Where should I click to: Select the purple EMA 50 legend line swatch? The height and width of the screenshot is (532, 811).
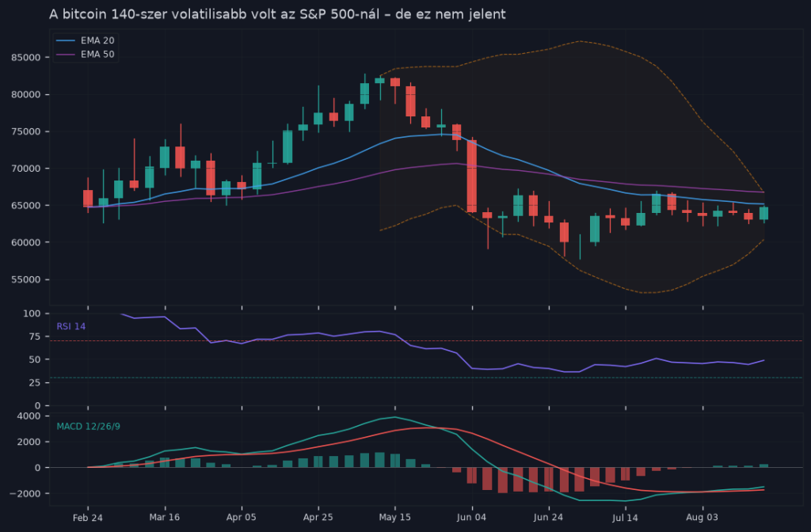point(66,55)
